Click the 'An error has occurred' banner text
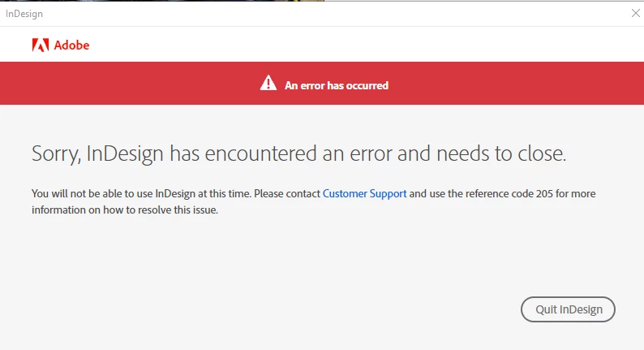This screenshot has width=644, height=350. coord(337,85)
